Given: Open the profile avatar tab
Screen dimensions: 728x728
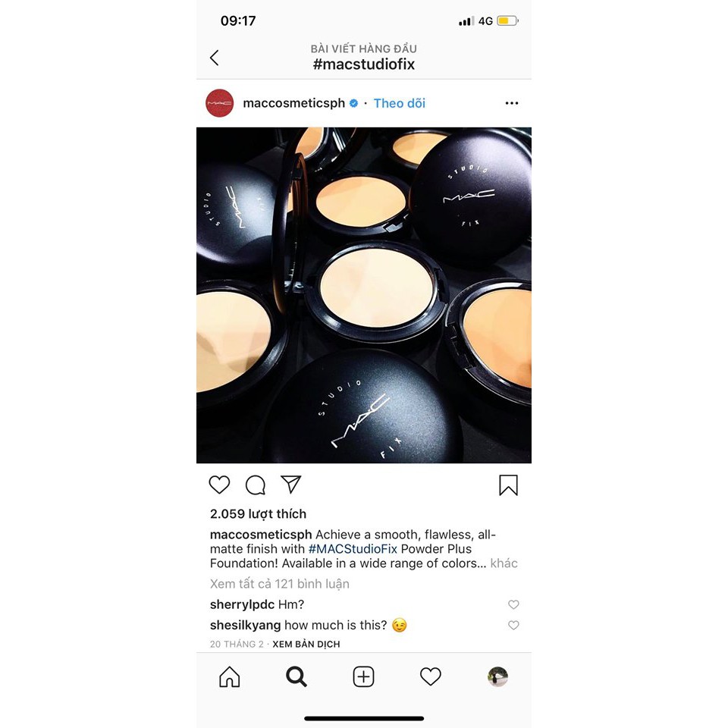Looking at the screenshot, I should tap(497, 676).
